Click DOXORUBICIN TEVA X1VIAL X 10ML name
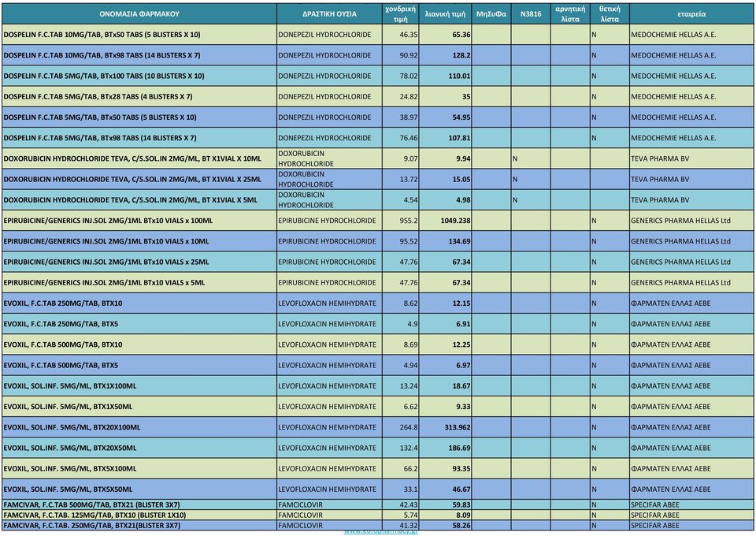 [132, 158]
